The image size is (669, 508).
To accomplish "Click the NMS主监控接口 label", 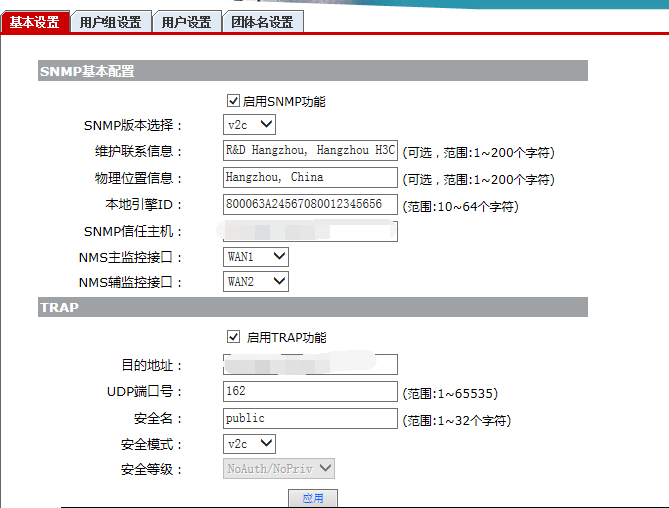I will point(130,258).
